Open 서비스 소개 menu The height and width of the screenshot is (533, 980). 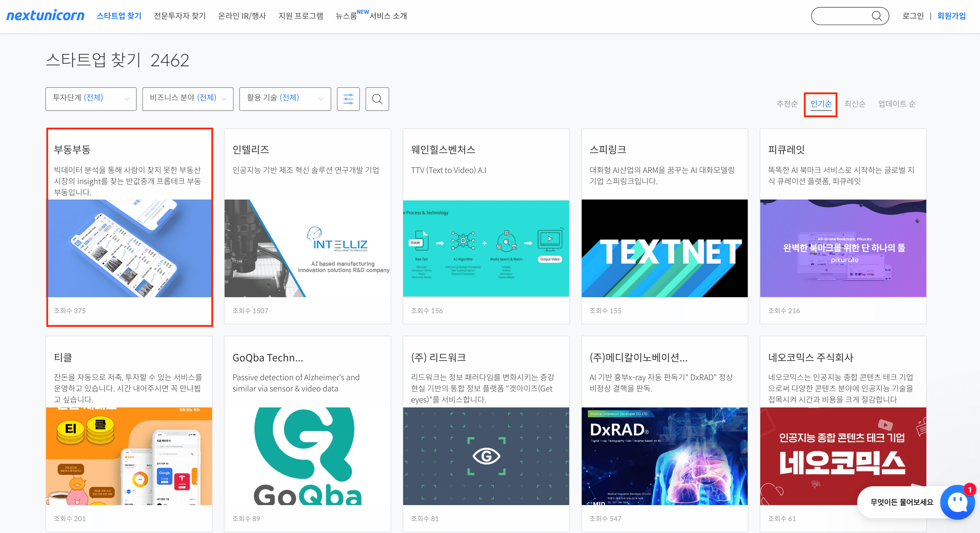[388, 16]
